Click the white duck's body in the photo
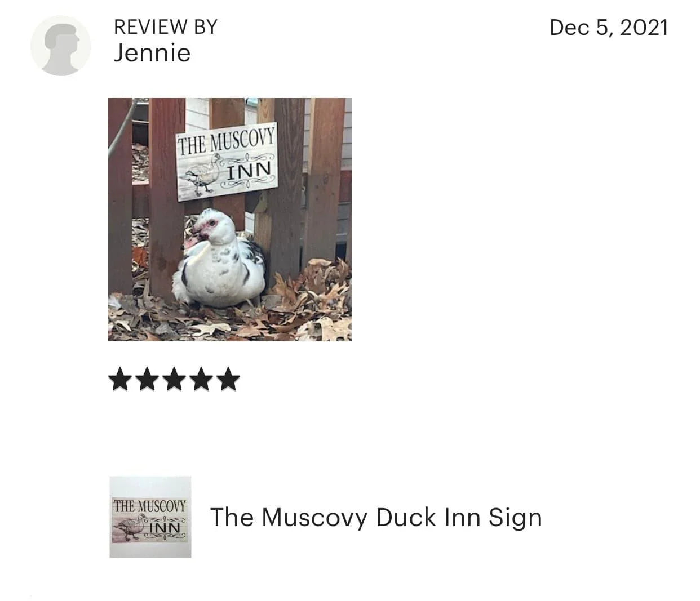 (220, 265)
